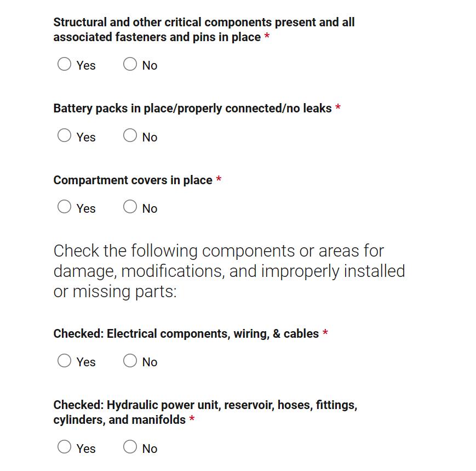Mark No for compartment covers in place

[130, 207]
